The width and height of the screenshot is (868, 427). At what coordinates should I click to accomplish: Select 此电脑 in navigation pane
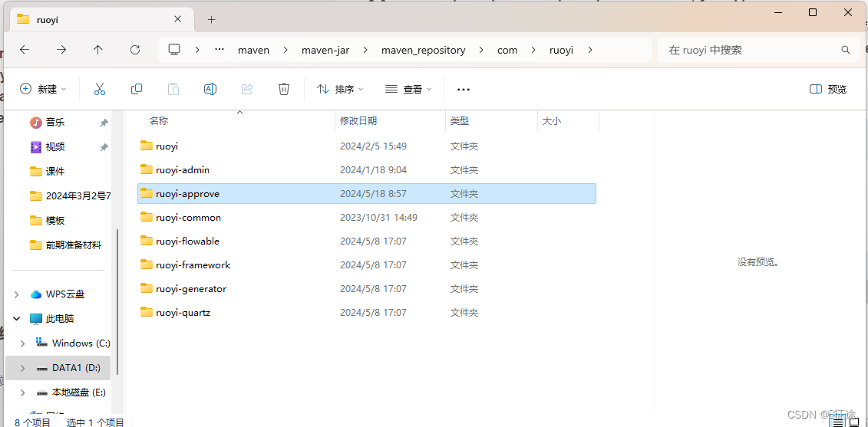click(52, 319)
